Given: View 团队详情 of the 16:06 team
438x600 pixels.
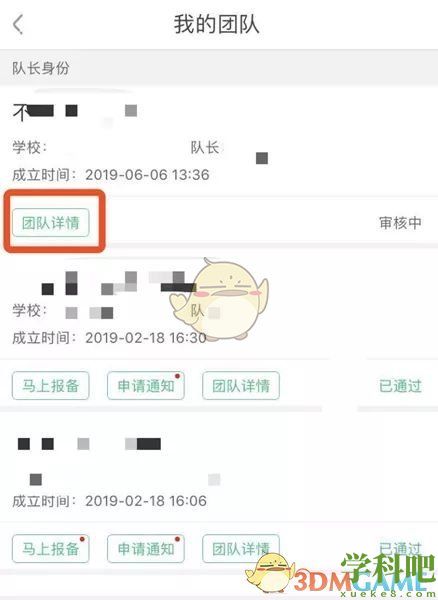Looking at the screenshot, I should 241,549.
